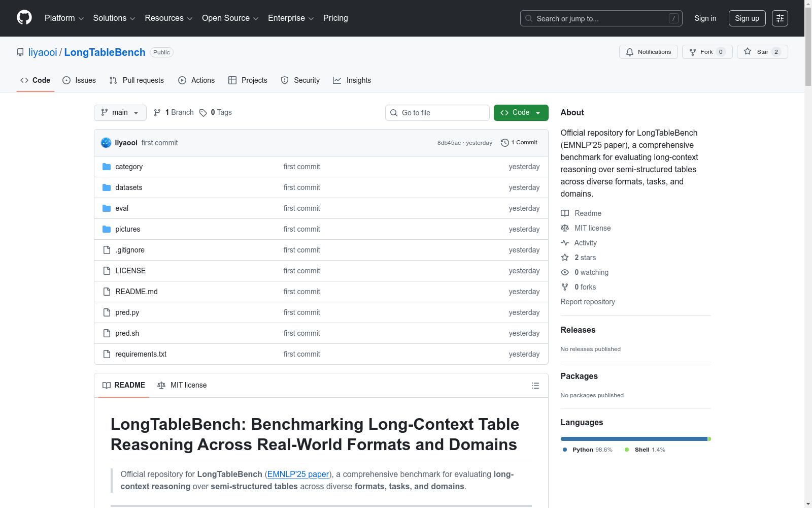Click the category folder icon
The width and height of the screenshot is (812, 508).
(x=107, y=167)
